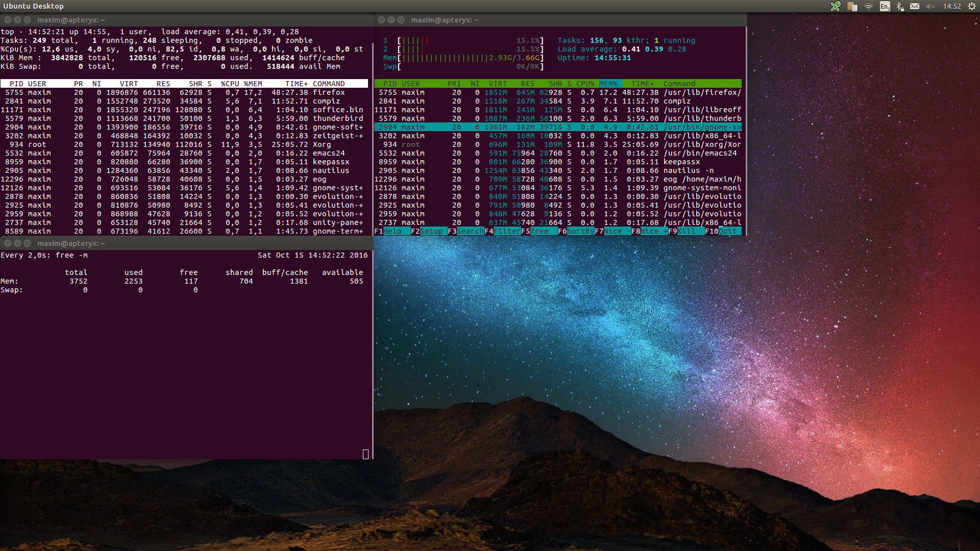This screenshot has width=980, height=551.
Task: Select the 'eog /home/maxim/h' row in htop
Action: click(558, 179)
